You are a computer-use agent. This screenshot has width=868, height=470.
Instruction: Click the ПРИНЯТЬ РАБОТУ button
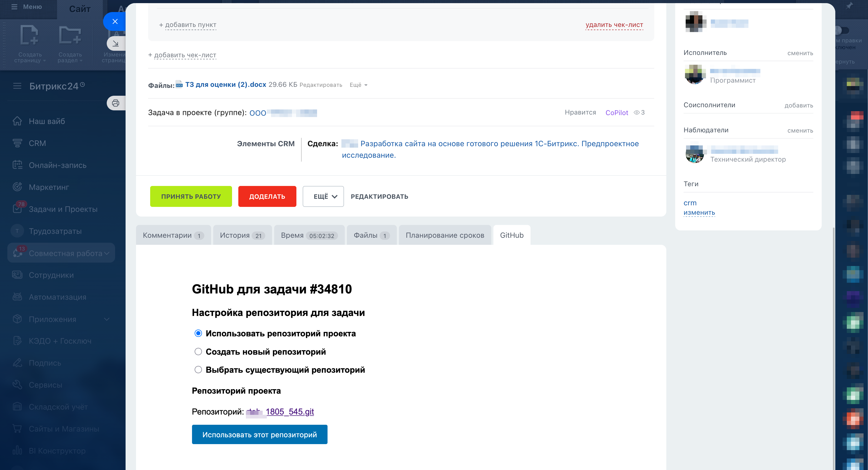191,196
